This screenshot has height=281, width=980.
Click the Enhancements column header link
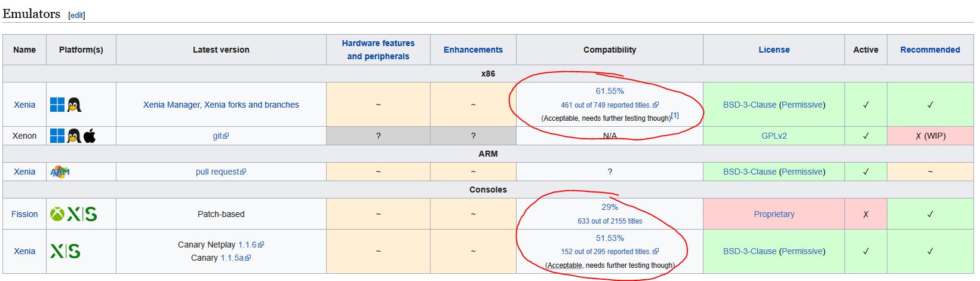[473, 50]
